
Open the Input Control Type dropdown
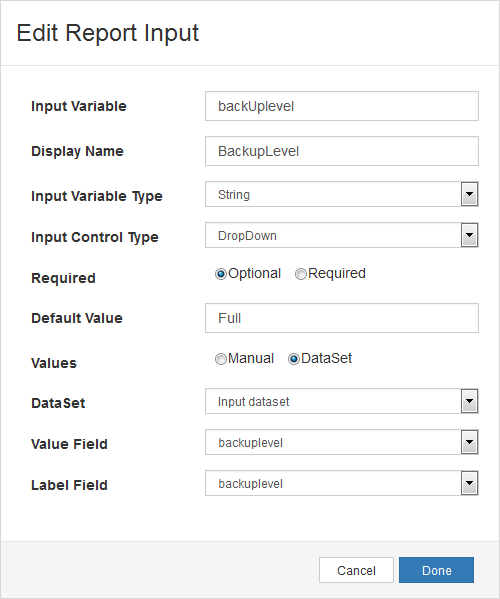[x=342, y=235]
